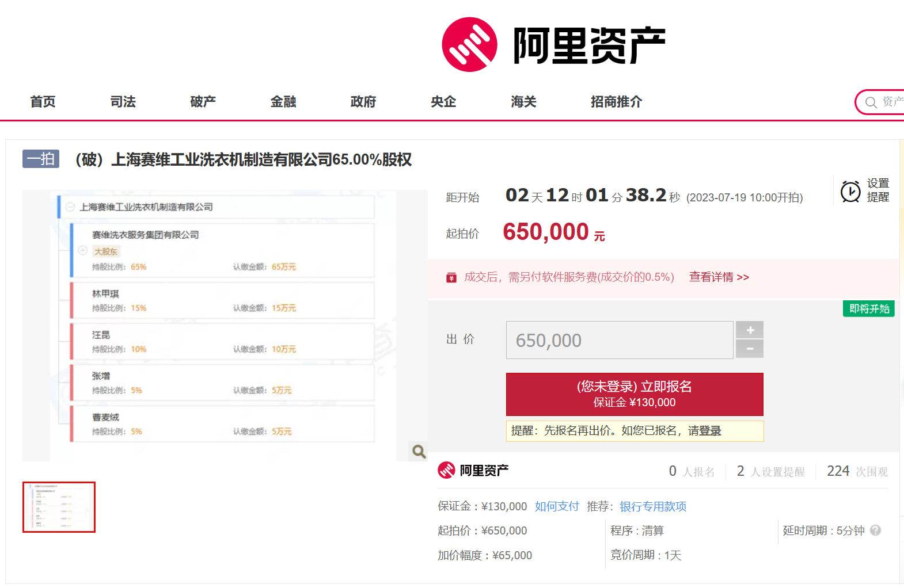Increase bid with the plus button

click(750, 330)
